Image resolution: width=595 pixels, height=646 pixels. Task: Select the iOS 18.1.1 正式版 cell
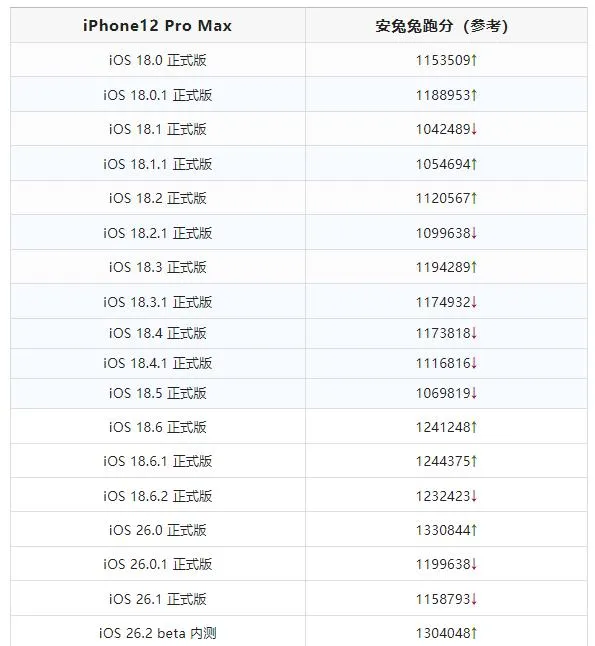[x=157, y=164]
